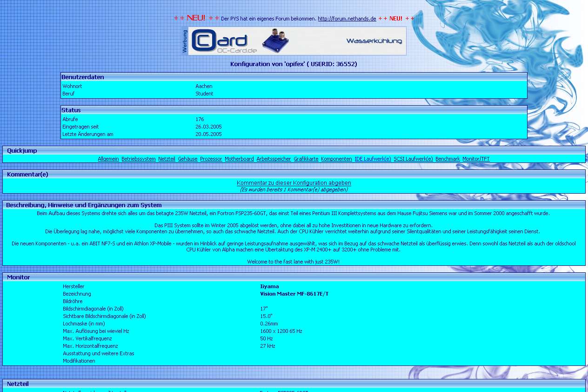Jump to IDE Laufwerk(e) section
The image size is (588, 392).
tap(373, 159)
